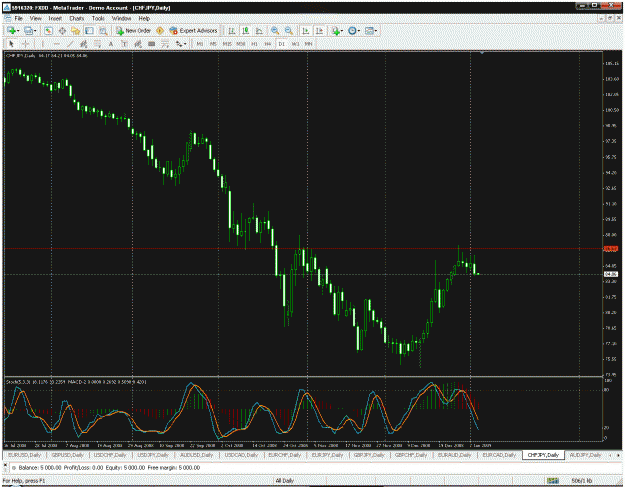
Task: Switch to the AUDJPY,Daily chart tab
Action: point(585,455)
